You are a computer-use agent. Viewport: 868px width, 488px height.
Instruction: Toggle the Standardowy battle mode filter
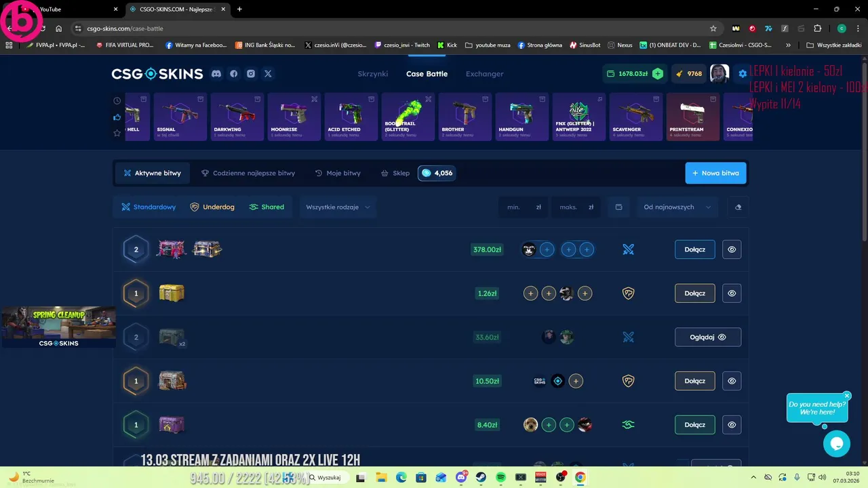coord(149,207)
